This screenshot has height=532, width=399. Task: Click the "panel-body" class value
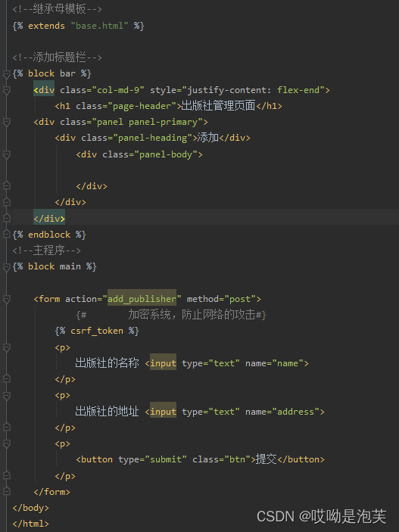click(166, 154)
